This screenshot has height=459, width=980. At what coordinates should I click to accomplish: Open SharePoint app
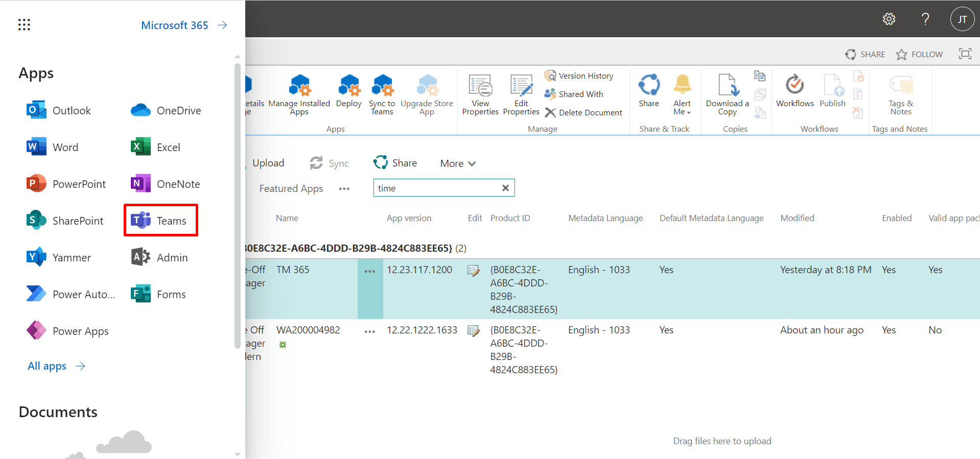(64, 221)
